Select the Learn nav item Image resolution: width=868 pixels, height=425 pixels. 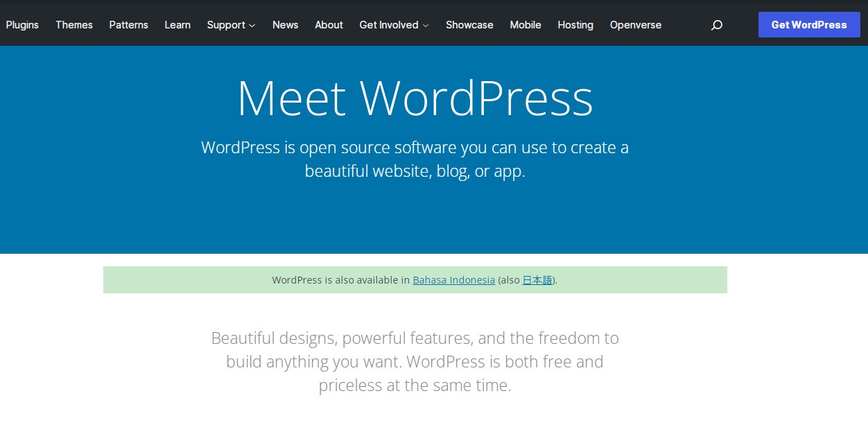pos(177,25)
